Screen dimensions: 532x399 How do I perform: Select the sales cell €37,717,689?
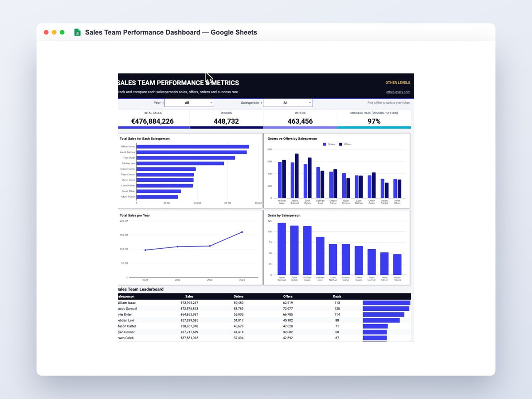pyautogui.click(x=189, y=332)
